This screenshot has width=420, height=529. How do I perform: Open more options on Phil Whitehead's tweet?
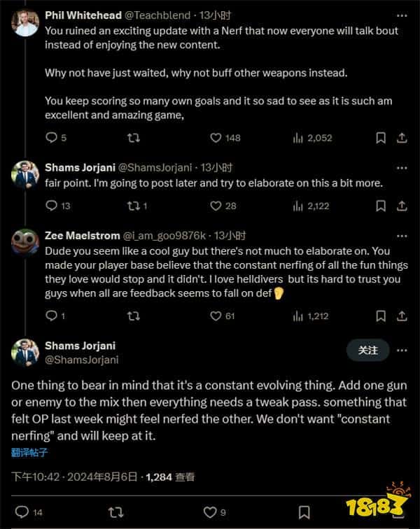[x=401, y=15]
